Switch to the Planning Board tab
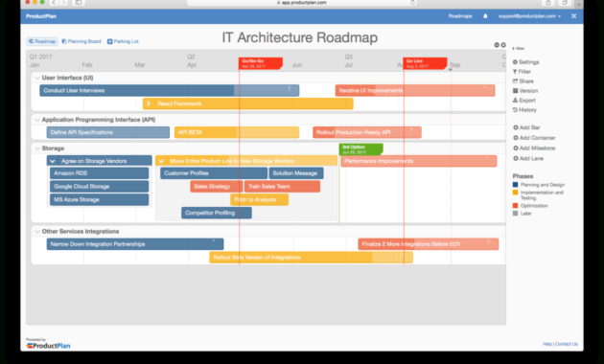 [x=81, y=41]
